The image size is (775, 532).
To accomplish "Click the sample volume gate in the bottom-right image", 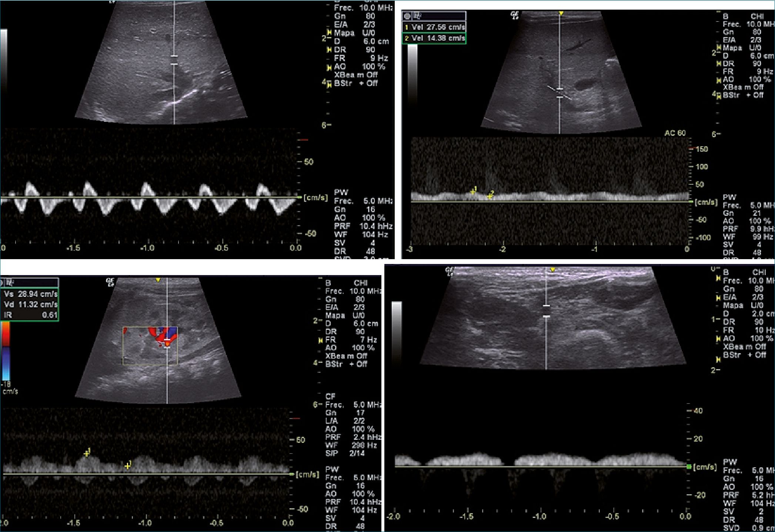I will (546, 311).
